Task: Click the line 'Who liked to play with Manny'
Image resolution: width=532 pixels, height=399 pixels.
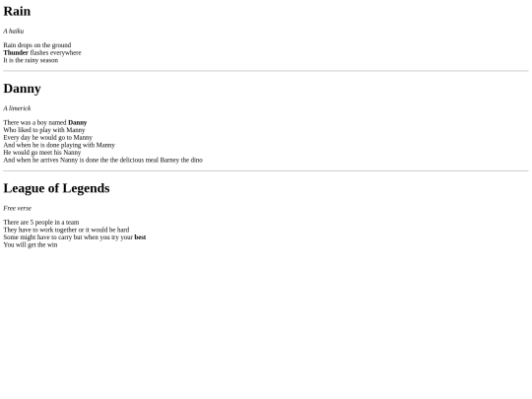Action: pos(44,130)
